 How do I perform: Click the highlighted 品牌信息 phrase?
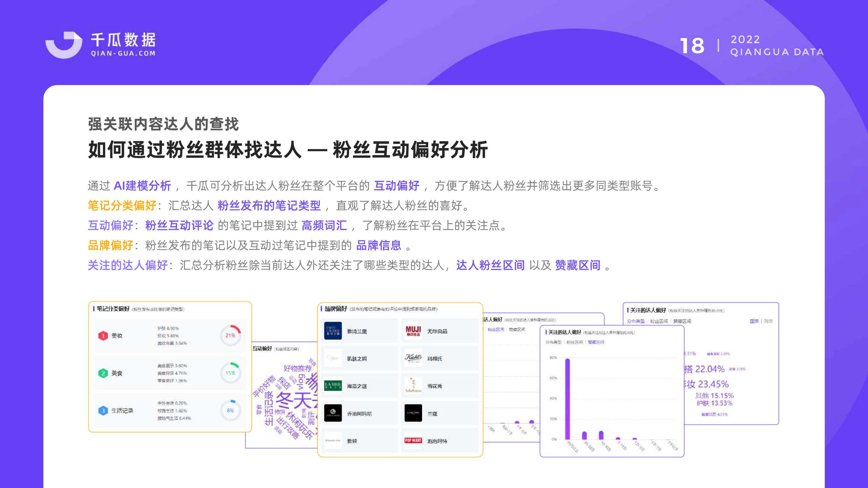pos(379,245)
